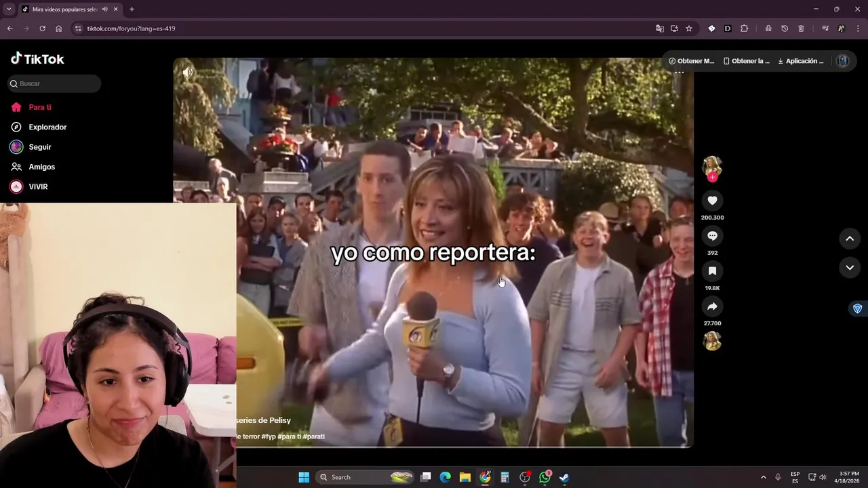Open the sound disc thumbnail below share

point(712,341)
